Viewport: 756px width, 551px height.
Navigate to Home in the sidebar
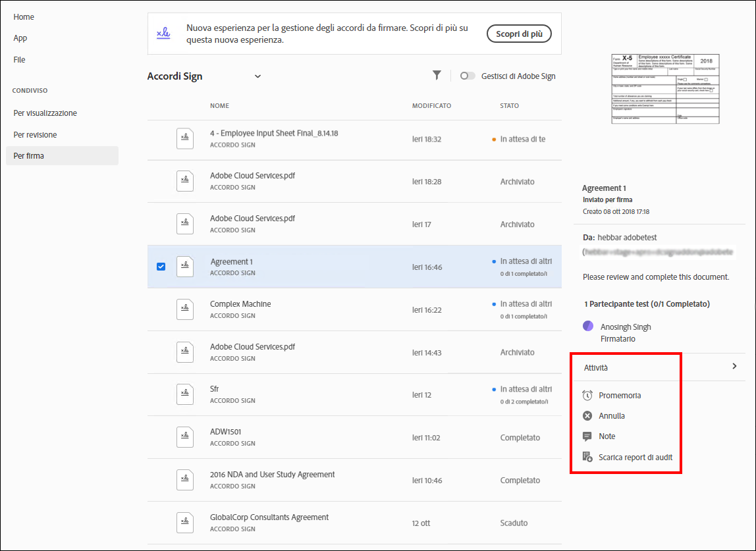coord(24,17)
